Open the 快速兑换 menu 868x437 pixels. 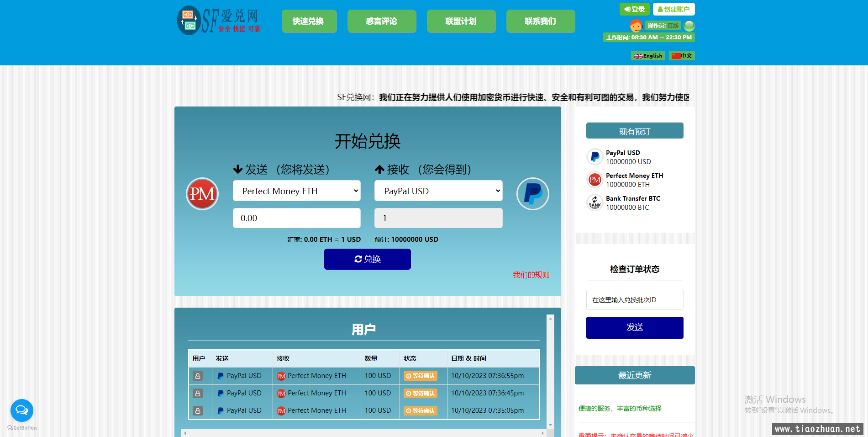coord(309,21)
